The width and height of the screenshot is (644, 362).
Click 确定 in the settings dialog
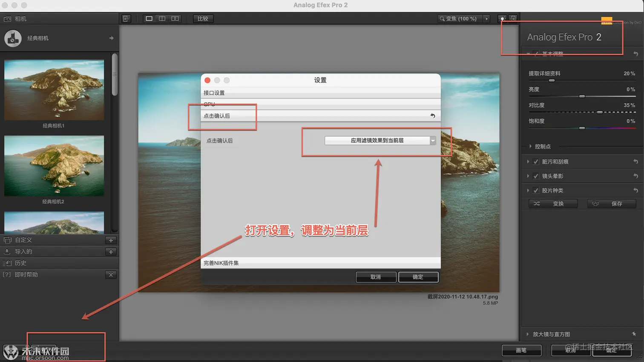[x=418, y=277]
